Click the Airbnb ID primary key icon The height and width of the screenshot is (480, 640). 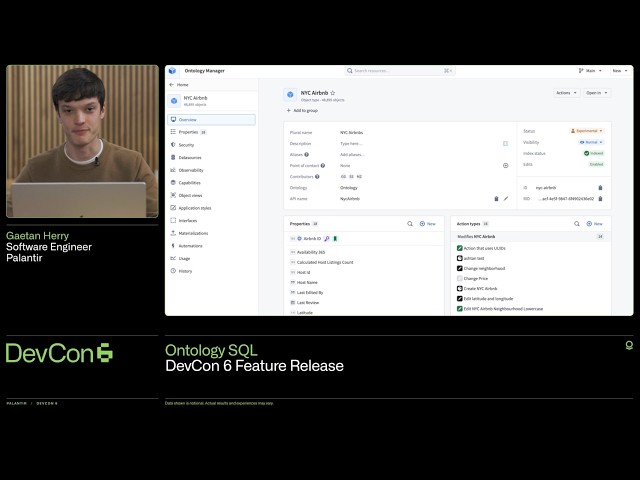point(327,238)
